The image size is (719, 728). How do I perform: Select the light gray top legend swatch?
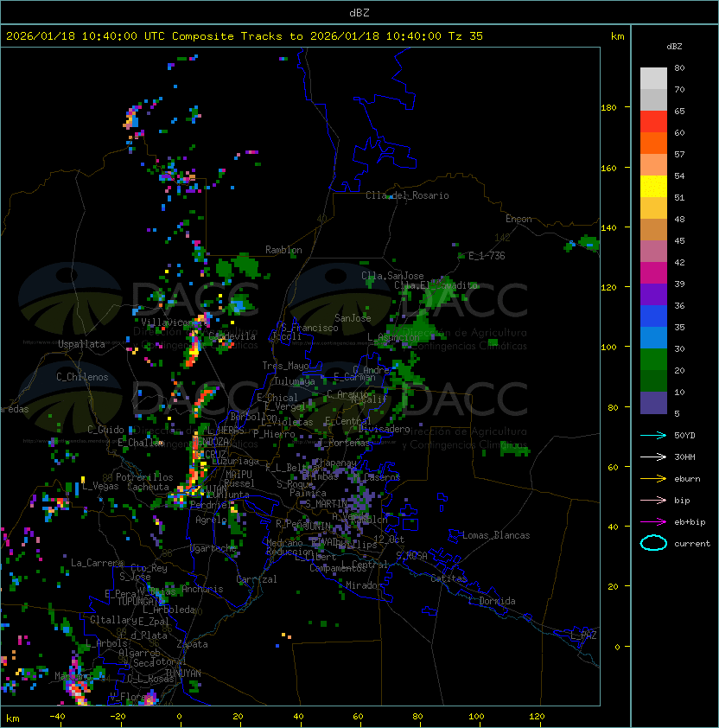[653, 79]
